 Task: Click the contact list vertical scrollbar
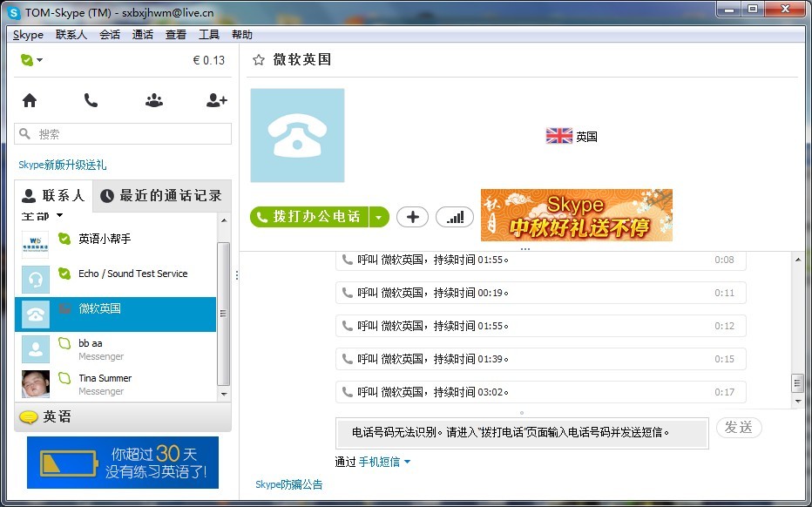pos(223,314)
